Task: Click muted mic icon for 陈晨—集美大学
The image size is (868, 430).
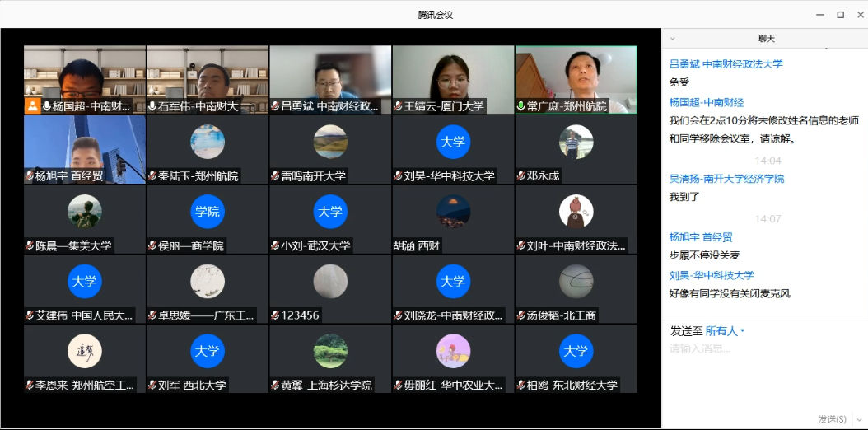Action: [30, 245]
